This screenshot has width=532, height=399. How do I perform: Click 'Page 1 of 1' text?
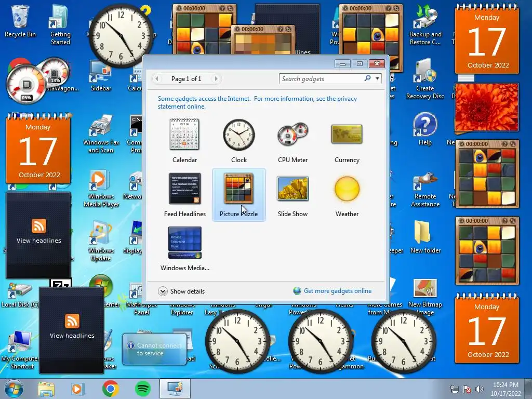pos(186,79)
